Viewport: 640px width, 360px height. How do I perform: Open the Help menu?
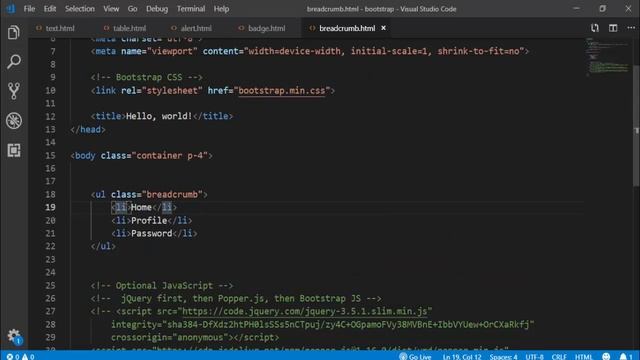click(221, 9)
